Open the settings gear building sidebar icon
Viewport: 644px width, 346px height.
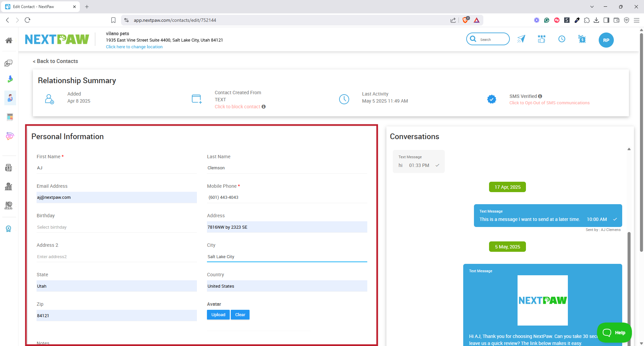(x=9, y=205)
